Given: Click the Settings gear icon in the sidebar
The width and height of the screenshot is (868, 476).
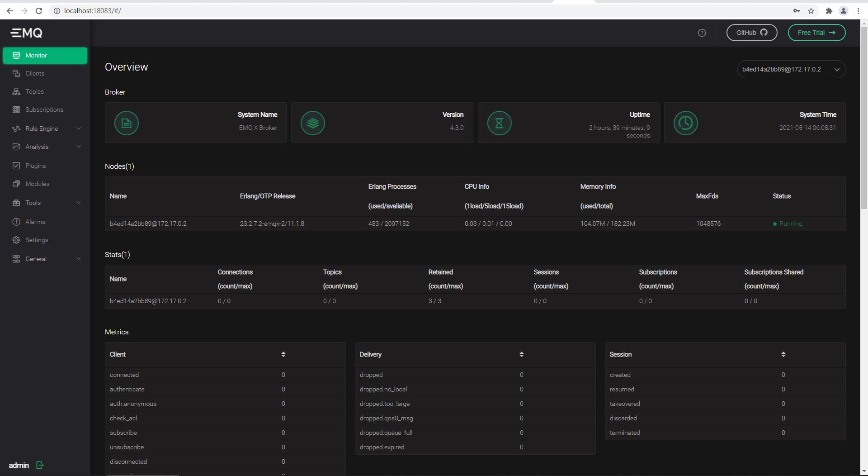Looking at the screenshot, I should (x=16, y=240).
